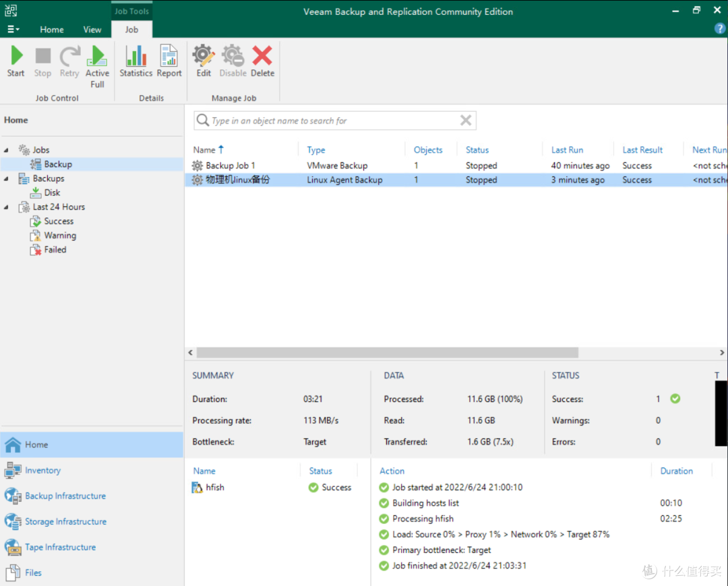Click the Job Tools contextual tab

[131, 11]
